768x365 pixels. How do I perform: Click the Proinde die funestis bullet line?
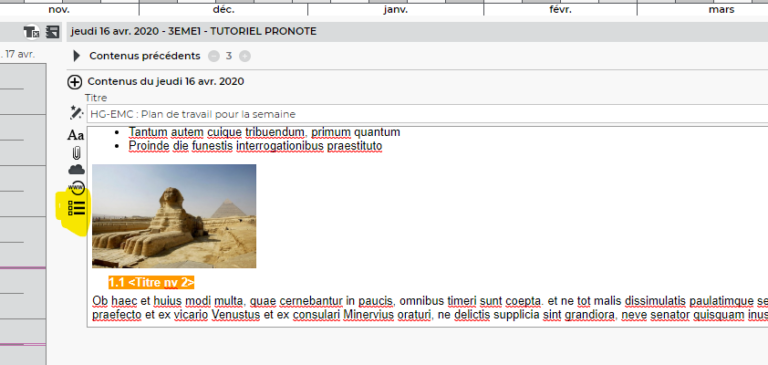point(255,146)
